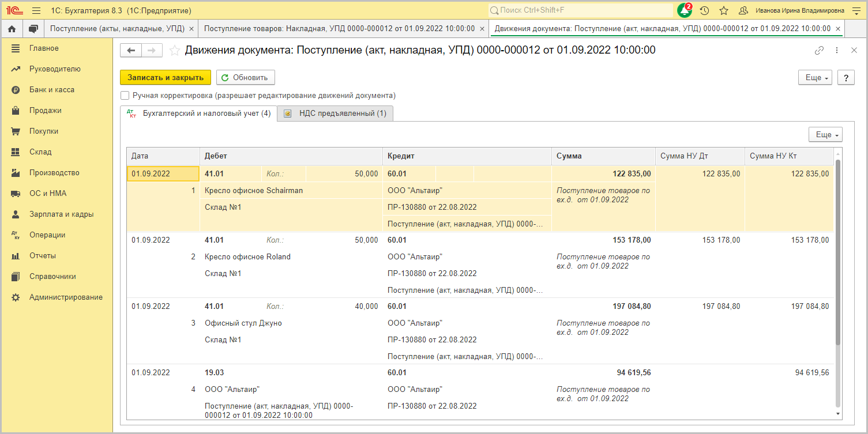Image resolution: width=868 pixels, height=434 pixels.
Task: Click scrollbar down arrow in table
Action: point(838,413)
